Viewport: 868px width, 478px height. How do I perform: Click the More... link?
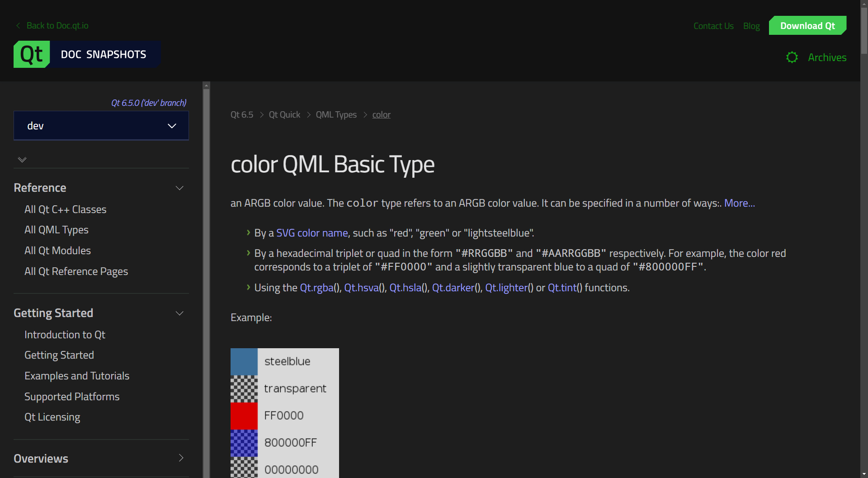tap(739, 203)
